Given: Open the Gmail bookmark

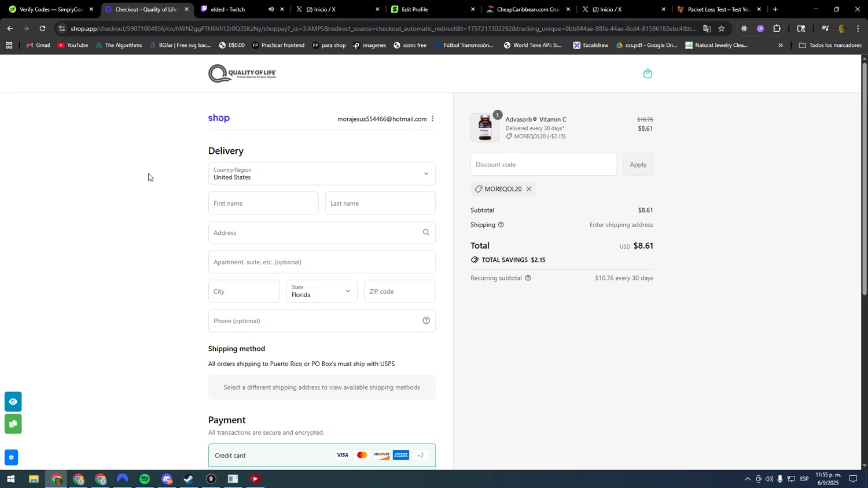Looking at the screenshot, I should click(x=38, y=45).
